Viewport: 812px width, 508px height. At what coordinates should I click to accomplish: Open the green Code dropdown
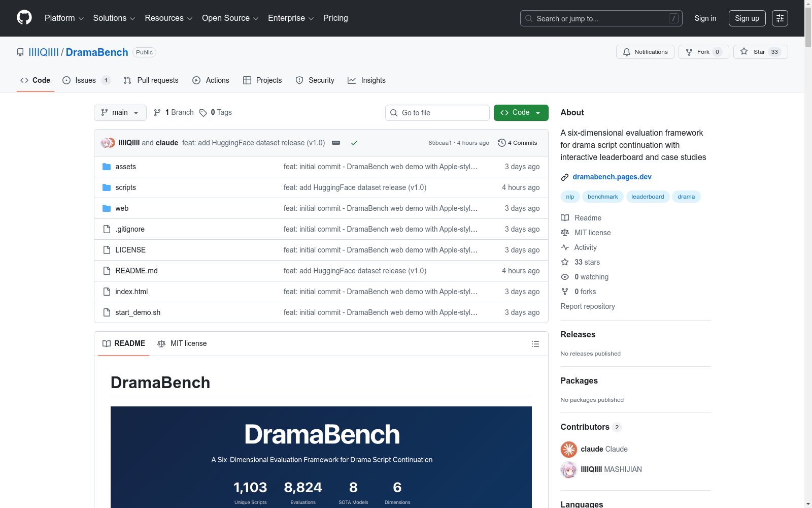521,113
